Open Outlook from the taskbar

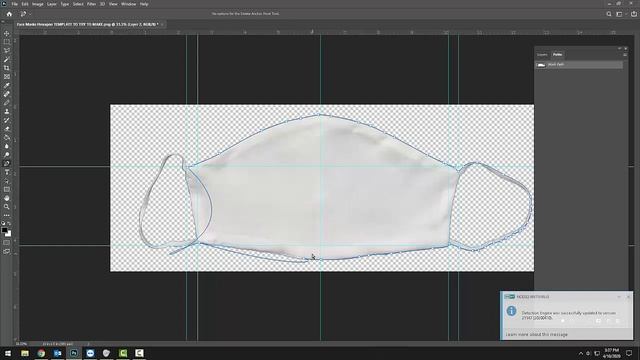58,353
